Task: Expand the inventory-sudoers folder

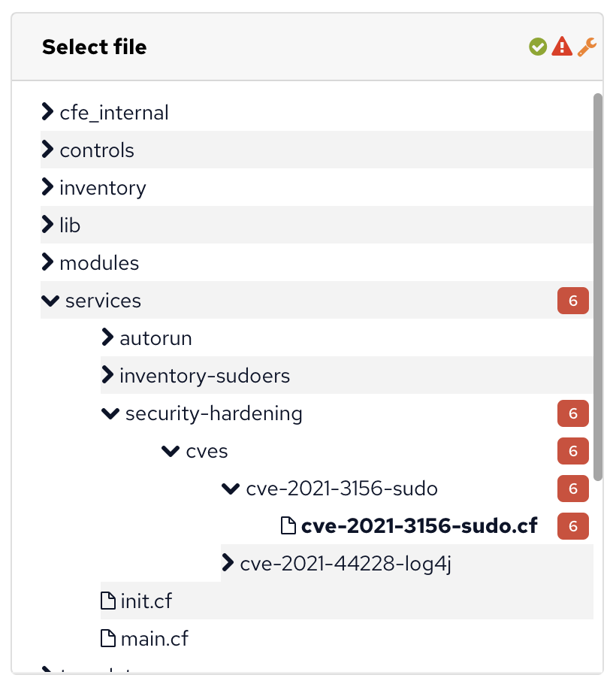Action: [107, 375]
